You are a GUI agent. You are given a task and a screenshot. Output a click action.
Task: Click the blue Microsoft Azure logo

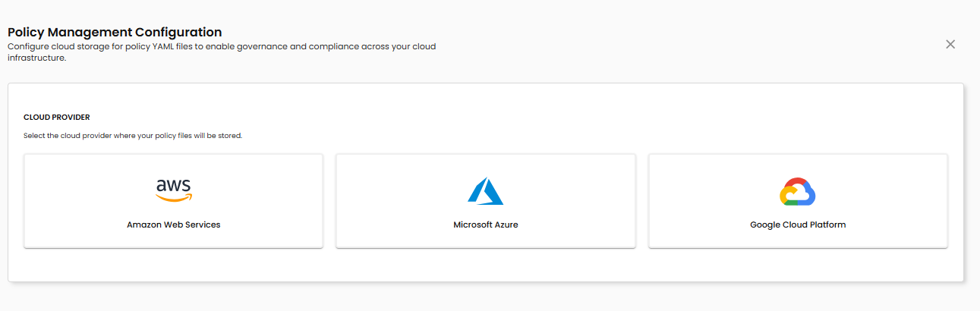(x=485, y=191)
